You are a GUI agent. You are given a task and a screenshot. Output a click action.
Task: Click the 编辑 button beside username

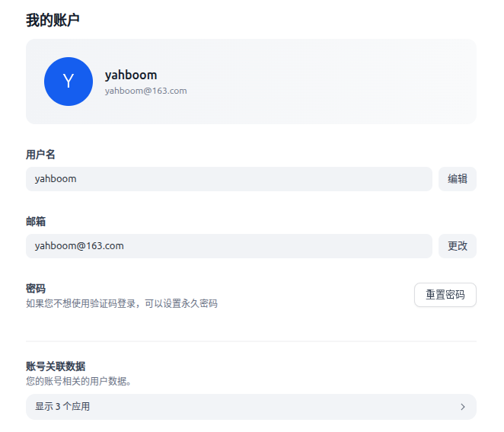(458, 179)
